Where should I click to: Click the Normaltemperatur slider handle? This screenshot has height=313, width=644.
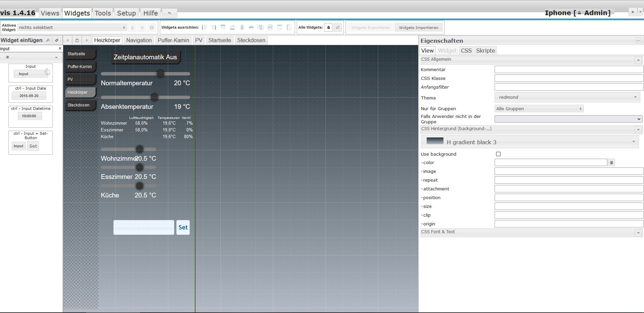[160, 74]
